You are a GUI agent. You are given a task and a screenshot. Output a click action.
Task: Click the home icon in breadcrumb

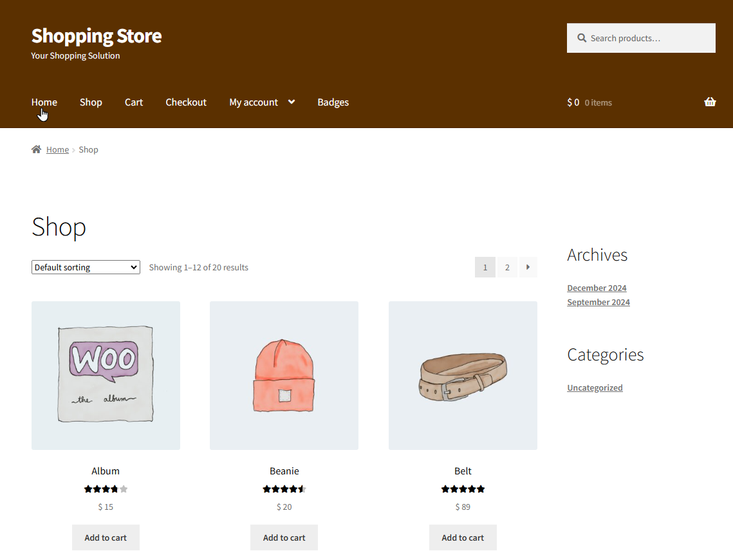point(37,149)
